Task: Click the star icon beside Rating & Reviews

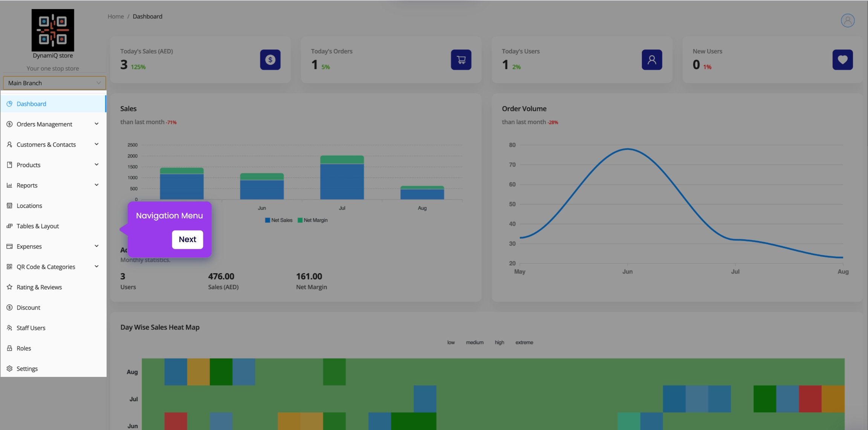Action: (9, 287)
